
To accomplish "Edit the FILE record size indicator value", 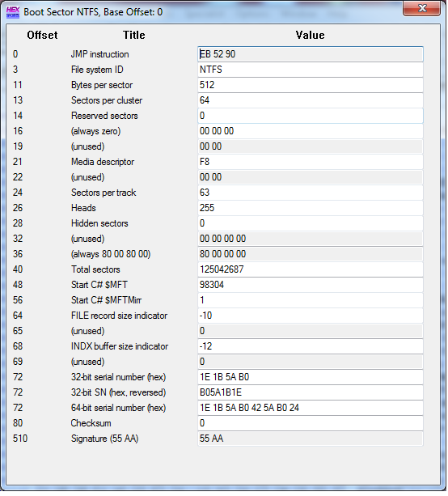I will [x=311, y=316].
